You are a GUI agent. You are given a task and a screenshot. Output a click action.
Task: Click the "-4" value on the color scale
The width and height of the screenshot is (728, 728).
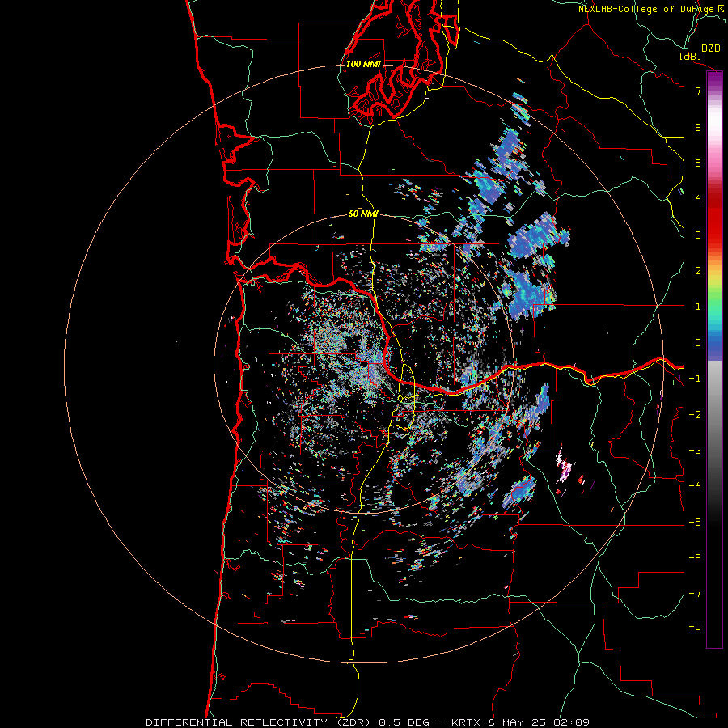[695, 486]
